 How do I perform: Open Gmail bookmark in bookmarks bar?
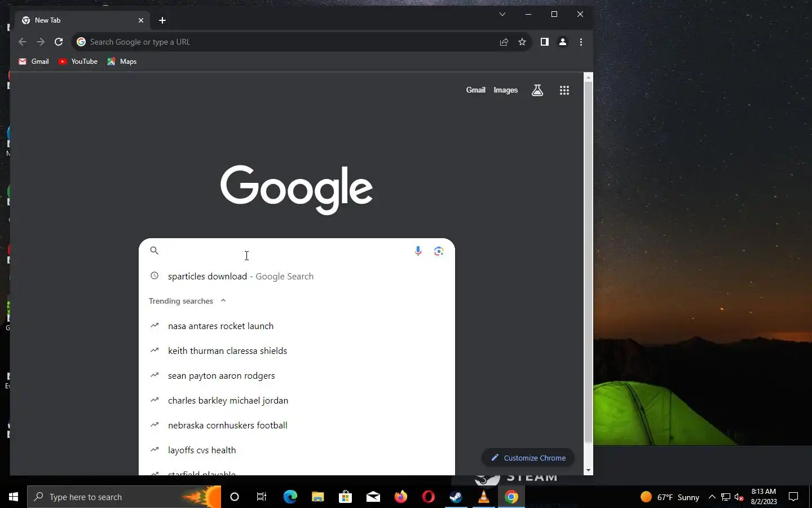pos(34,62)
